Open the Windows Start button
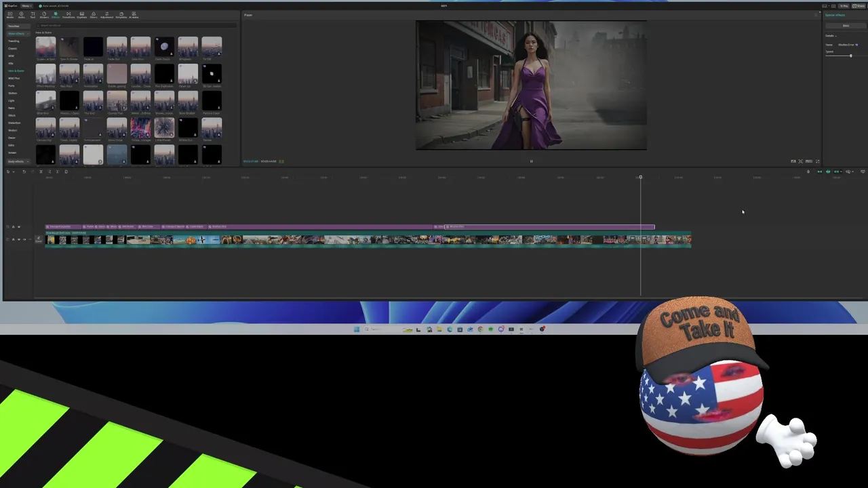Screen dimensions: 868x488 click(357, 329)
